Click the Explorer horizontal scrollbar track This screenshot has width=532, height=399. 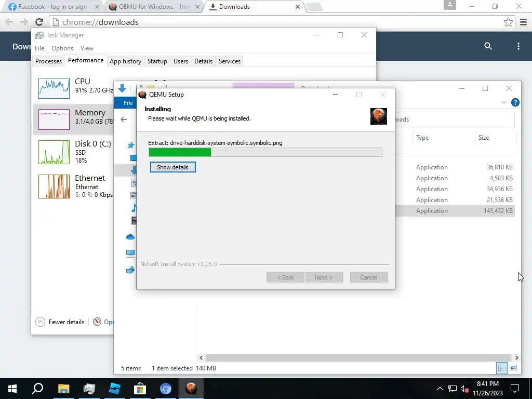[x=358, y=357]
